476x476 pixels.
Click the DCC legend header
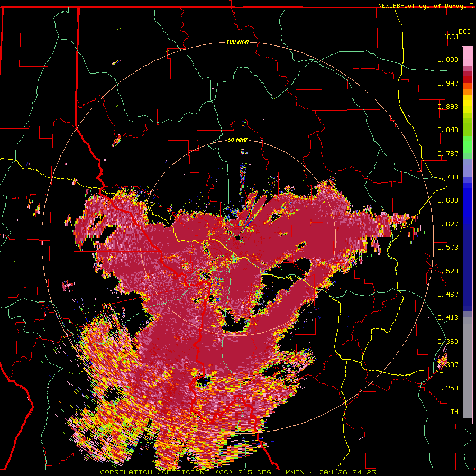464,32
